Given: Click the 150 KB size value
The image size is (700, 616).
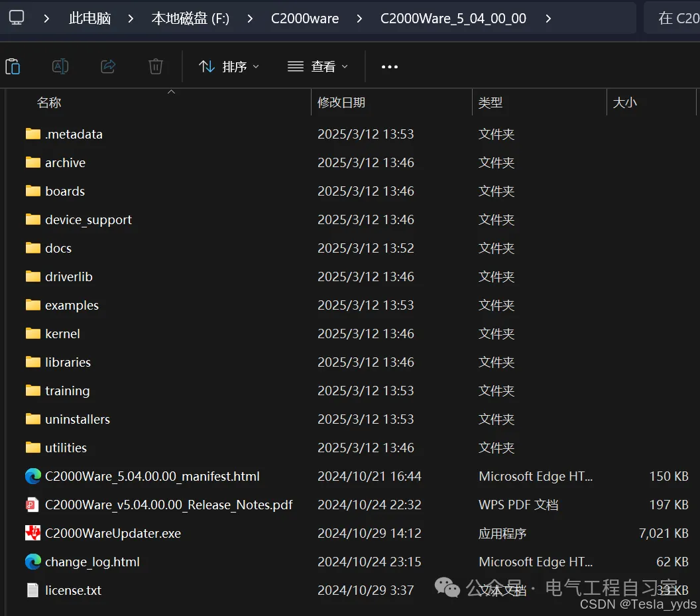Looking at the screenshot, I should pos(669,476).
